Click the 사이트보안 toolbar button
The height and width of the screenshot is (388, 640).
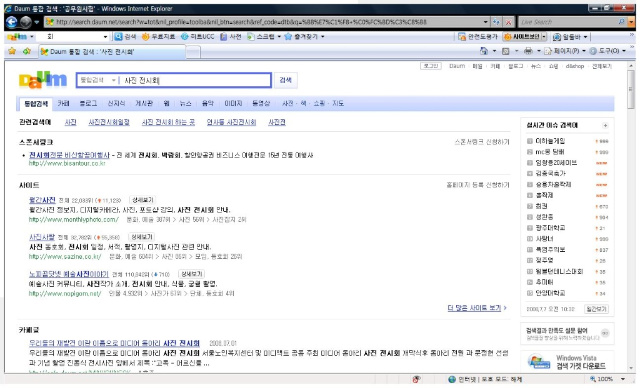[x=522, y=37]
